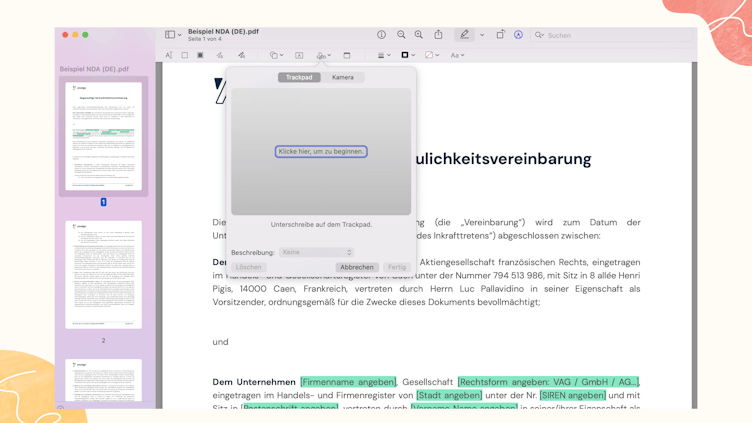Show the document info inspector

[x=381, y=35]
